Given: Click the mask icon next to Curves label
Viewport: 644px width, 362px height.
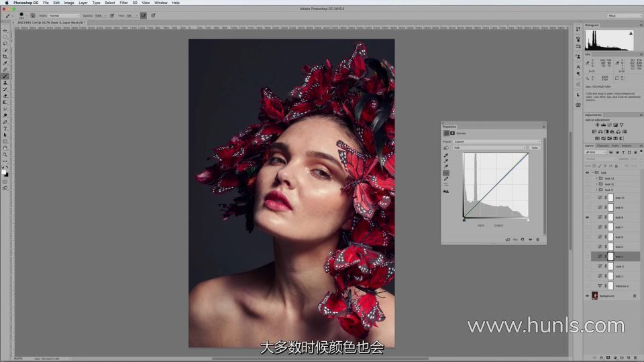Looking at the screenshot, I should [x=452, y=133].
